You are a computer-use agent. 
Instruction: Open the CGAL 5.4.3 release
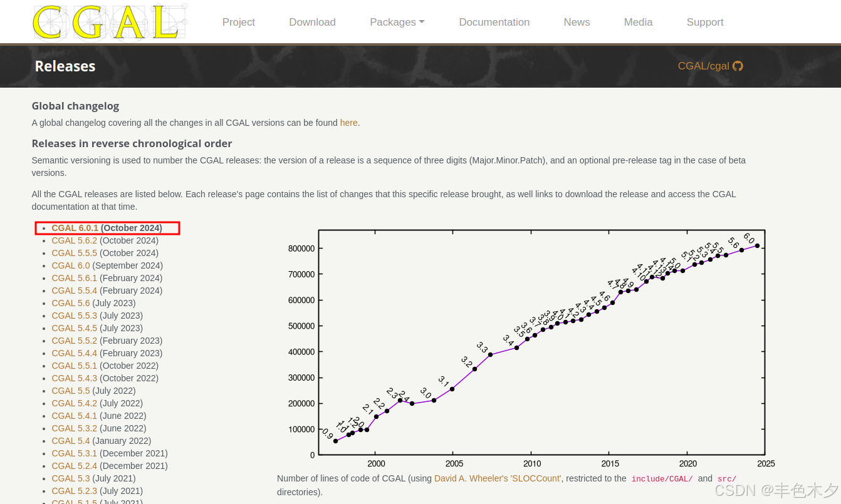tap(75, 378)
